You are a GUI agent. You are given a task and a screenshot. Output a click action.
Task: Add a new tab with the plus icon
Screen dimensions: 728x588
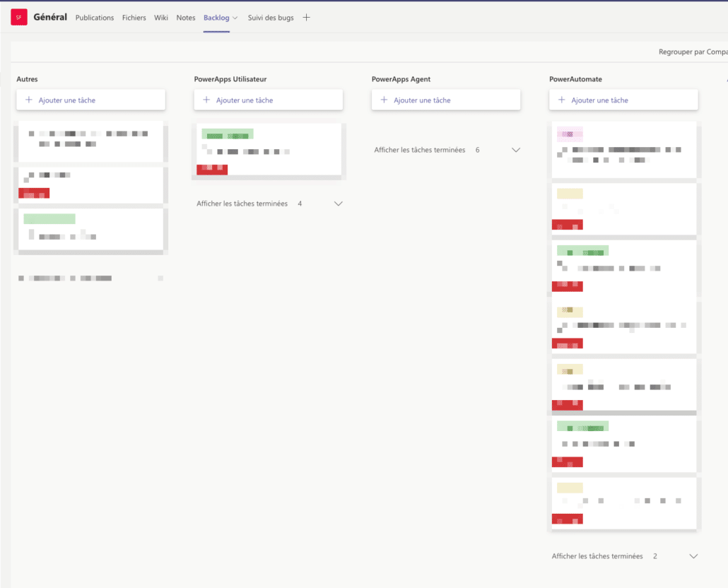pos(307,18)
